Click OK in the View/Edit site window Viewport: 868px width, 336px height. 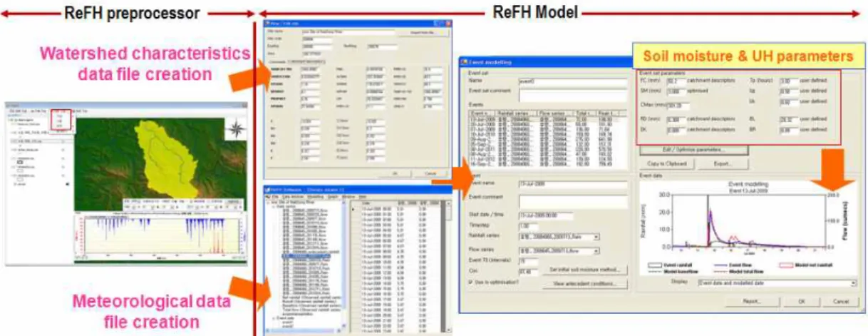[394, 173]
